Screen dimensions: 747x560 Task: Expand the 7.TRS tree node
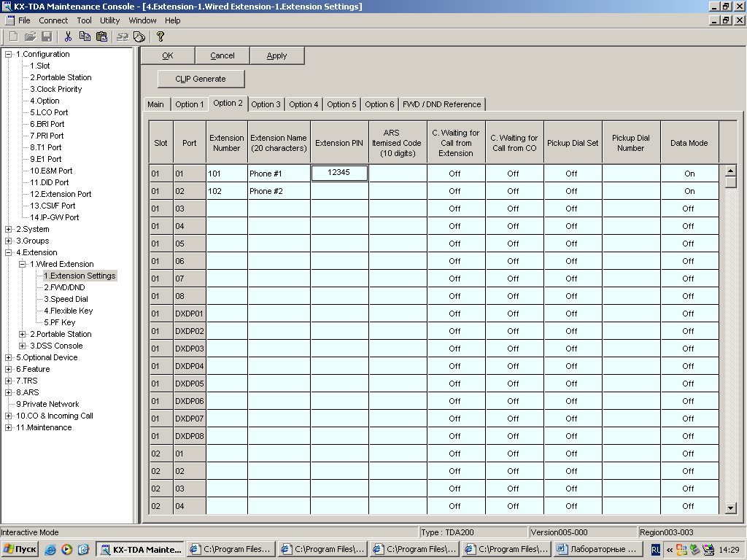pos(8,381)
